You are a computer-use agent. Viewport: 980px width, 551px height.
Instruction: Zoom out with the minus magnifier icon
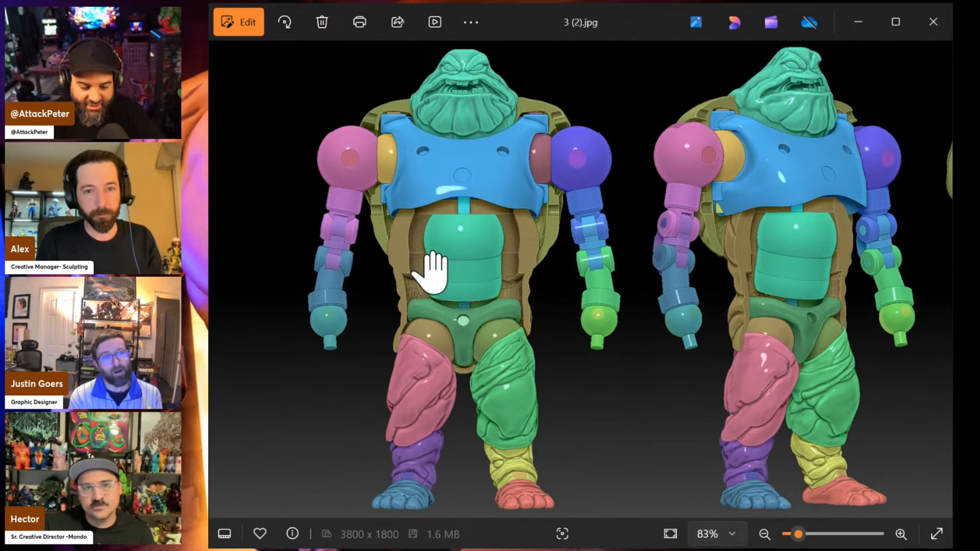coord(765,534)
